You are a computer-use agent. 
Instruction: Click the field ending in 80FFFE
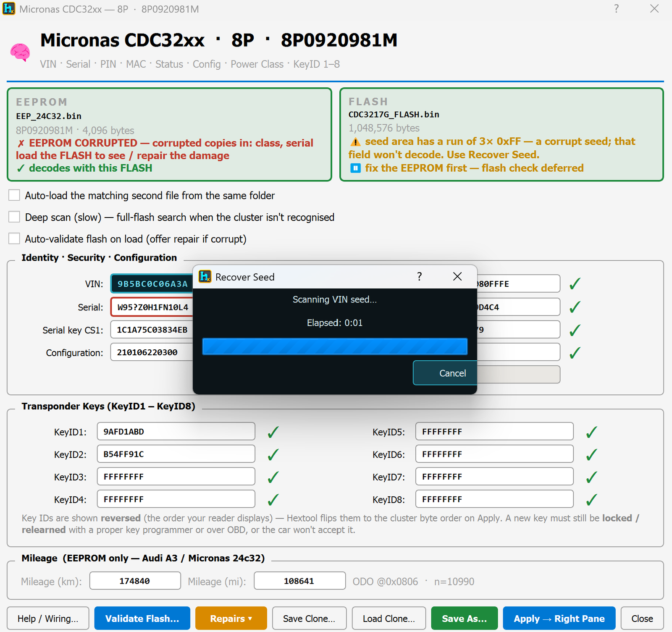pyautogui.click(x=518, y=284)
